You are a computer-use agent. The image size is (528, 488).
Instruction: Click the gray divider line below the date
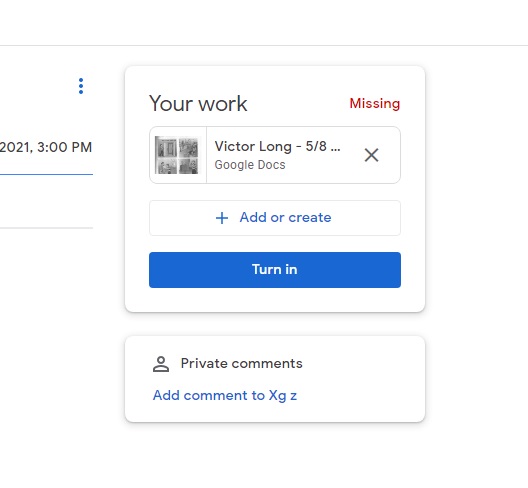(46, 228)
